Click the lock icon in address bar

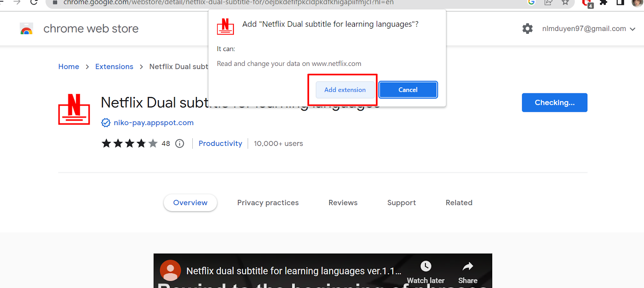[x=55, y=2]
